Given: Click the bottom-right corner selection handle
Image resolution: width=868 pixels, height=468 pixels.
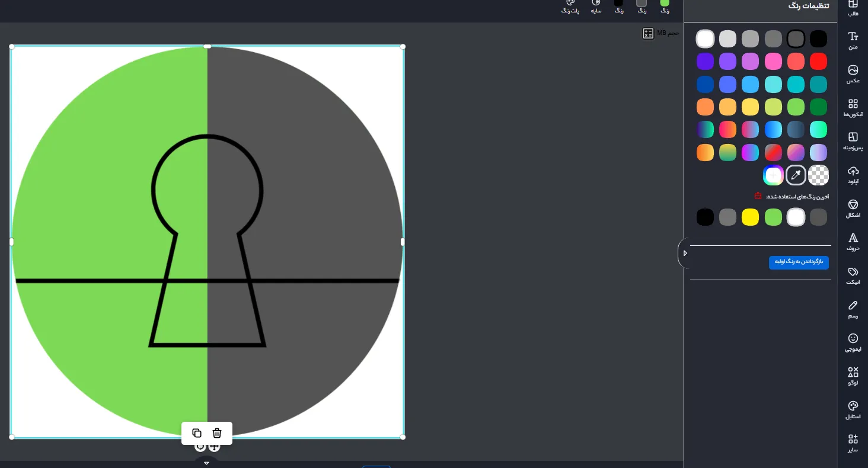Looking at the screenshot, I should coord(403,437).
